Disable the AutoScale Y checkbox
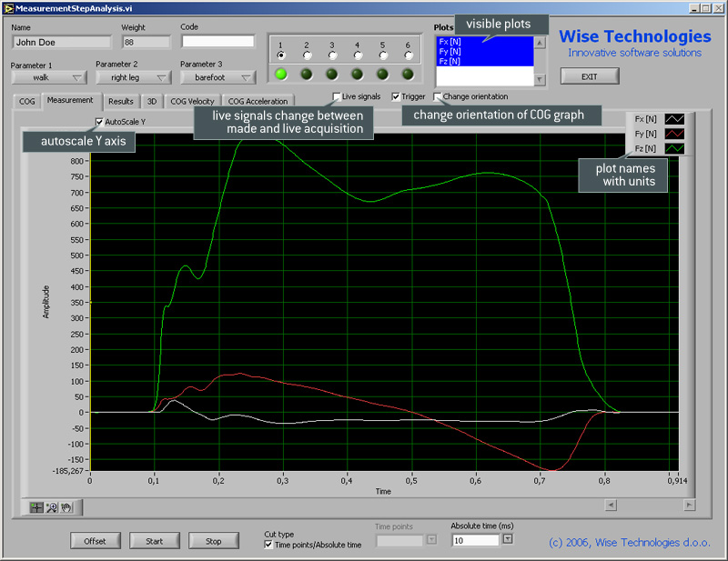 [99, 122]
